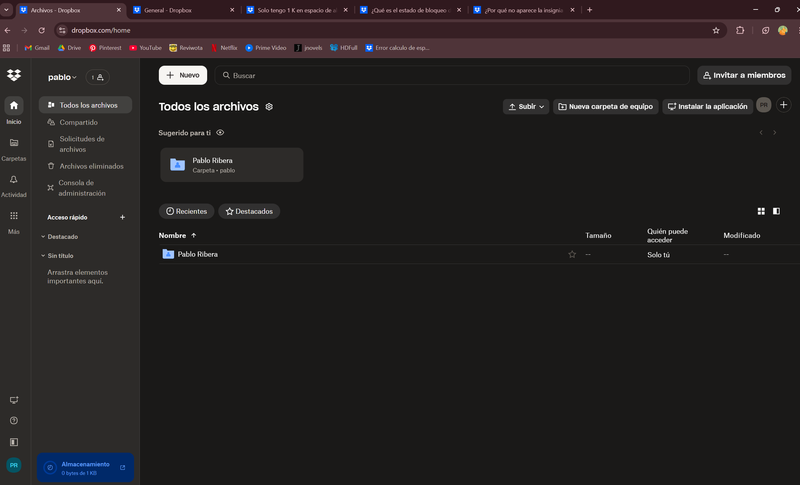Open Carpetas in left rail
This screenshot has width=800, height=485.
click(x=14, y=143)
